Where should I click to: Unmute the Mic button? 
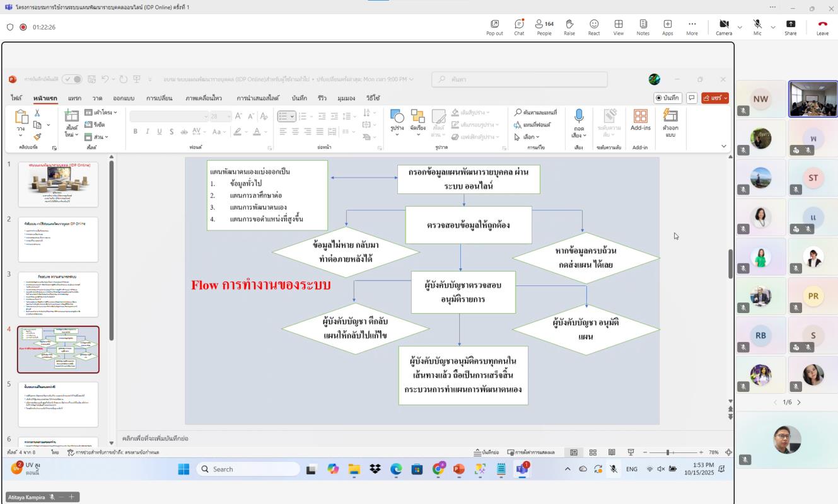pos(757,27)
